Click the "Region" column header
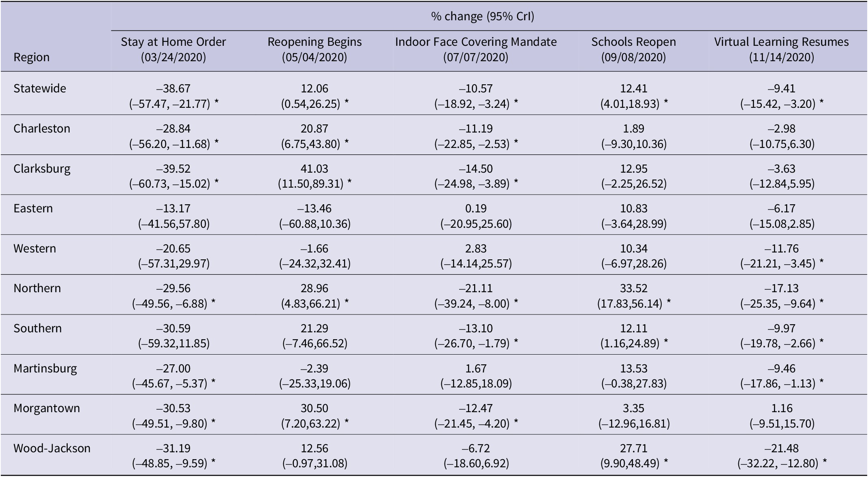This screenshot has height=477, width=868. pos(32,57)
